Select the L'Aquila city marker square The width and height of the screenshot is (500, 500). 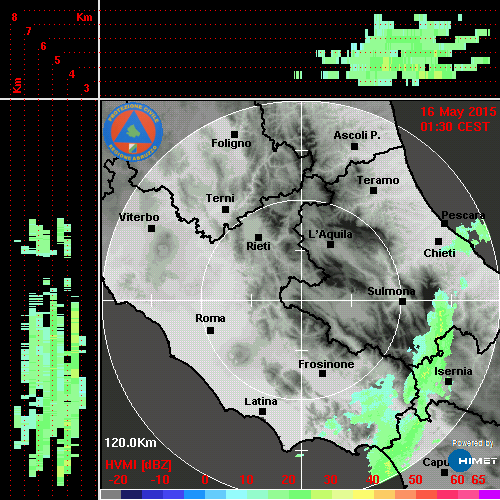click(x=330, y=244)
